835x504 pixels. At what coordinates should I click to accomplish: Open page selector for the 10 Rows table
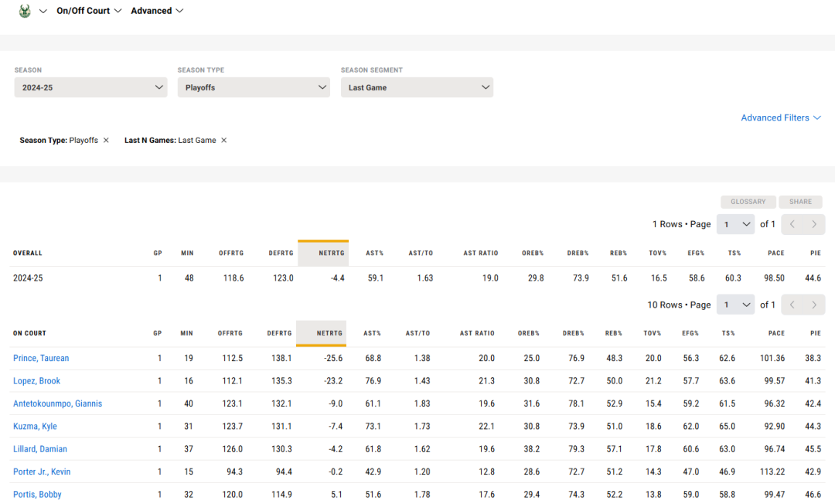tap(735, 305)
